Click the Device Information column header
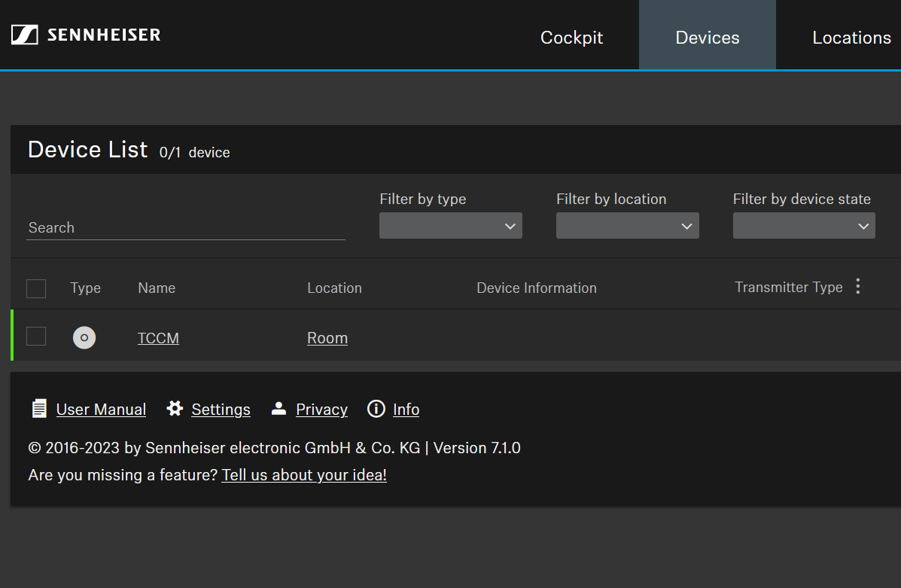Image resolution: width=901 pixels, height=588 pixels. pos(536,288)
